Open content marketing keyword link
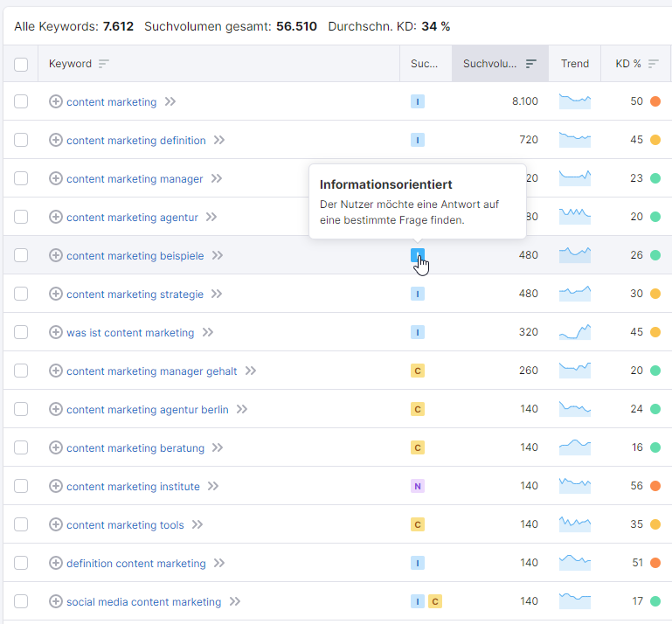672x624 pixels. coord(112,102)
